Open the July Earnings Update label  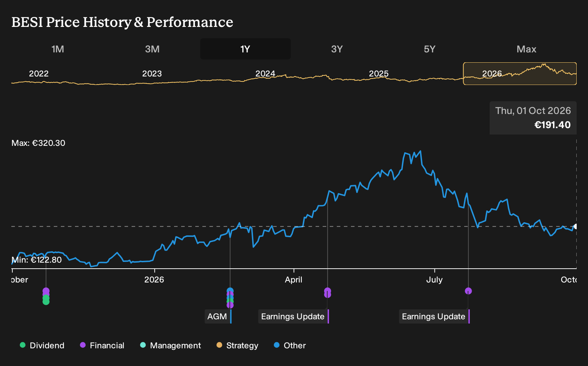click(x=434, y=316)
